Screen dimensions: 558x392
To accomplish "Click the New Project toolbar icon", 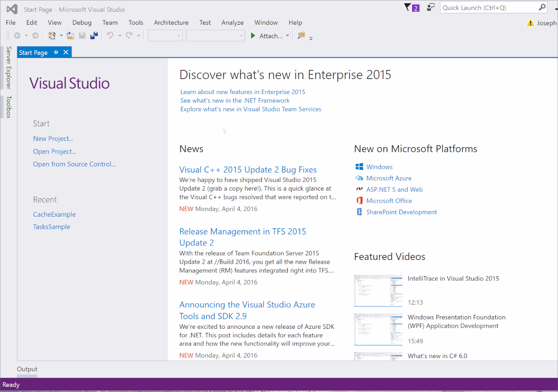I will [52, 36].
